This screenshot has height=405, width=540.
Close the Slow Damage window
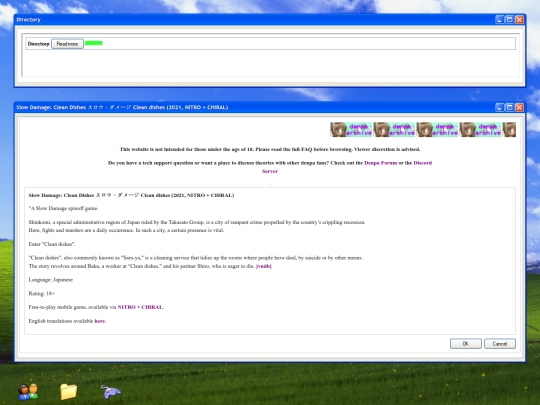519,107
